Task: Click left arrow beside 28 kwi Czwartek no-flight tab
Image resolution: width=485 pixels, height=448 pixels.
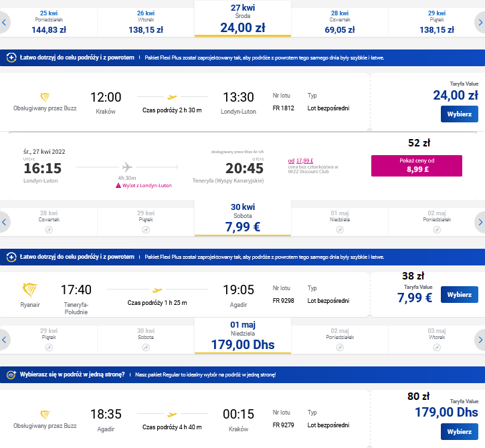Action: 4,222
